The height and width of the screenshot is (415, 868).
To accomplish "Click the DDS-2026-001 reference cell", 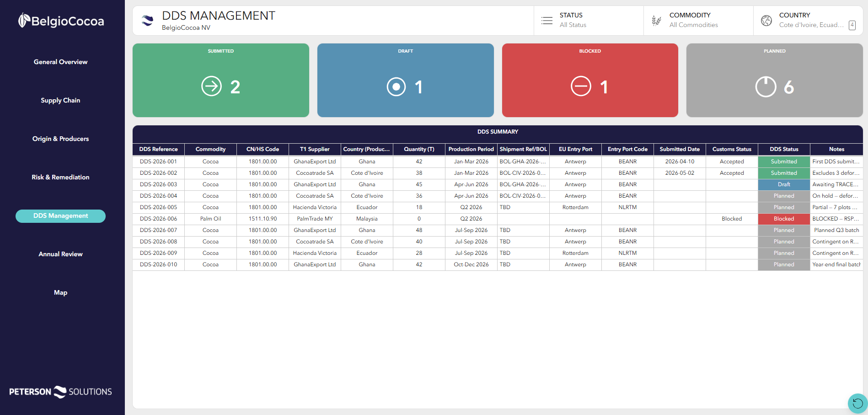I will coord(159,162).
